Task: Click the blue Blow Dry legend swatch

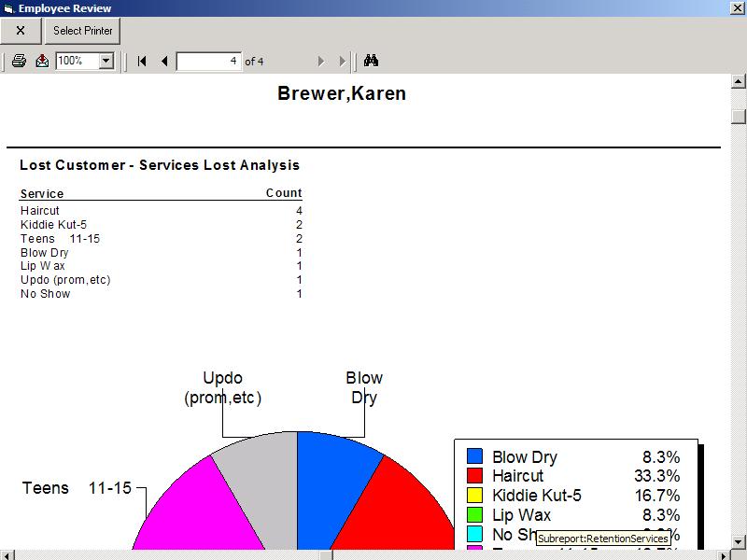Action: click(x=474, y=456)
